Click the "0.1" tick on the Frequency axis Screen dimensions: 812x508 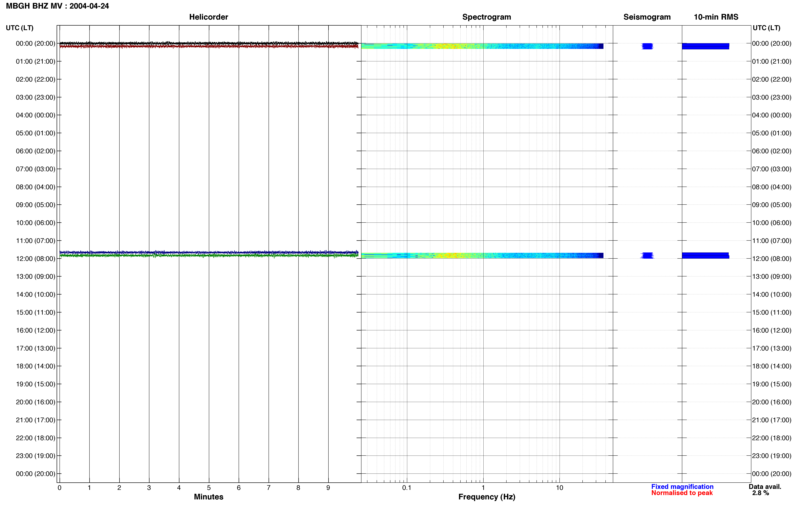tap(407, 488)
